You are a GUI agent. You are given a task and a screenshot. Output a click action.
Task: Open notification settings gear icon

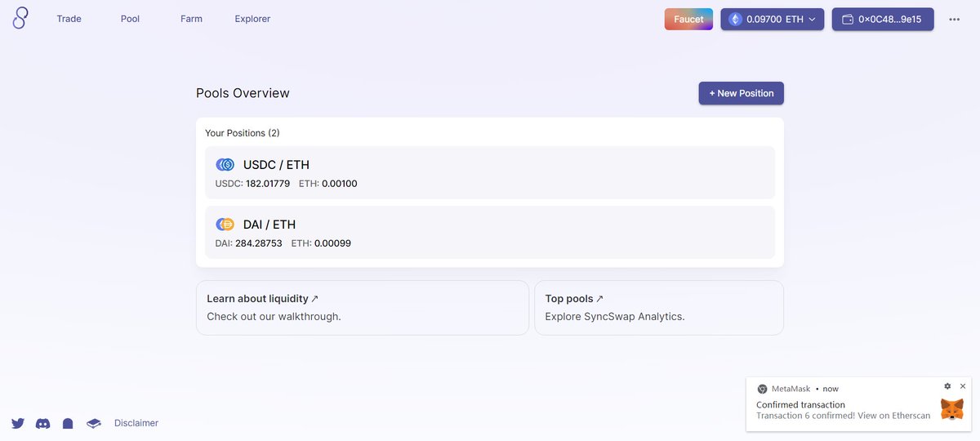[x=947, y=386]
